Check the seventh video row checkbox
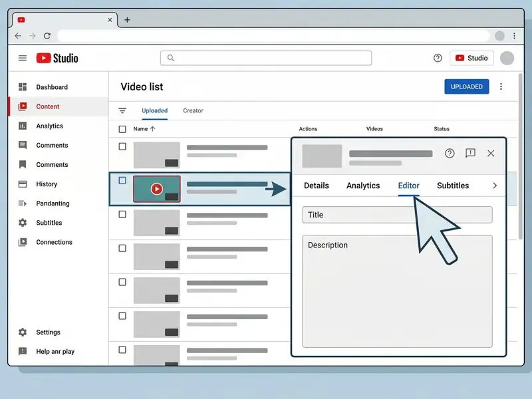This screenshot has height=399, width=532. tap(122, 350)
